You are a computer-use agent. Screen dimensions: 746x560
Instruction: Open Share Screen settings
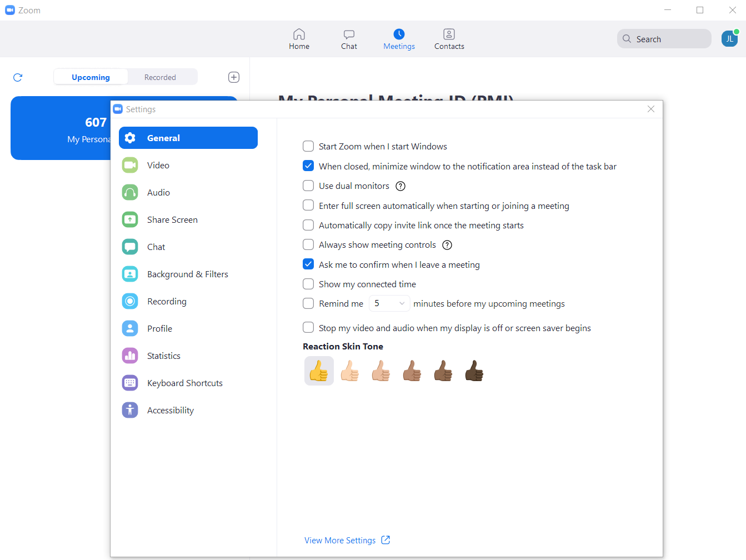(x=188, y=219)
